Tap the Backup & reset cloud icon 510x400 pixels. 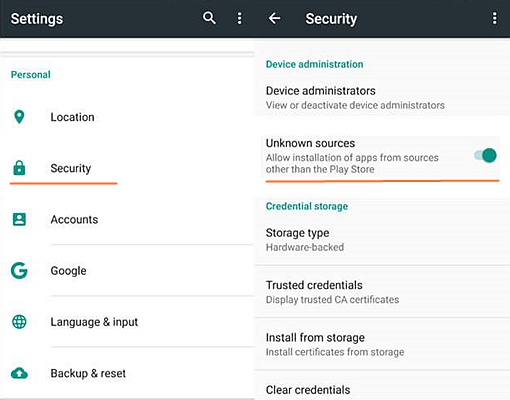click(19, 373)
